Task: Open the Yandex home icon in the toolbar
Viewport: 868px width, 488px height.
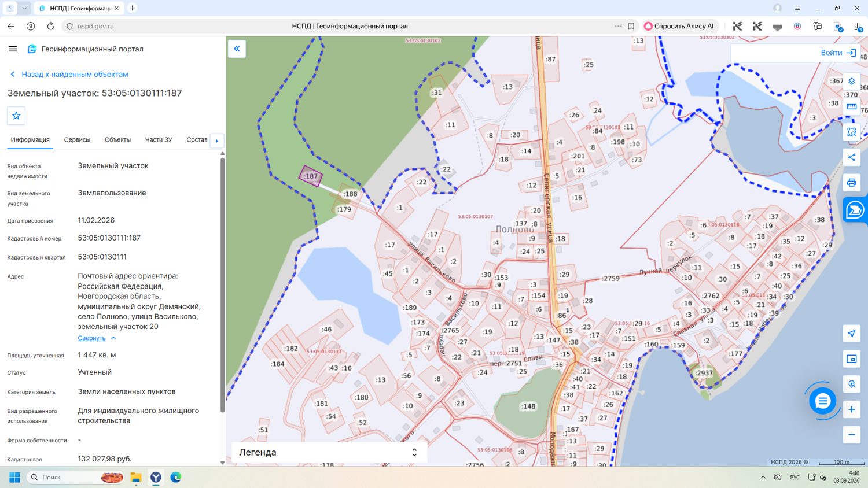Action: click(31, 26)
